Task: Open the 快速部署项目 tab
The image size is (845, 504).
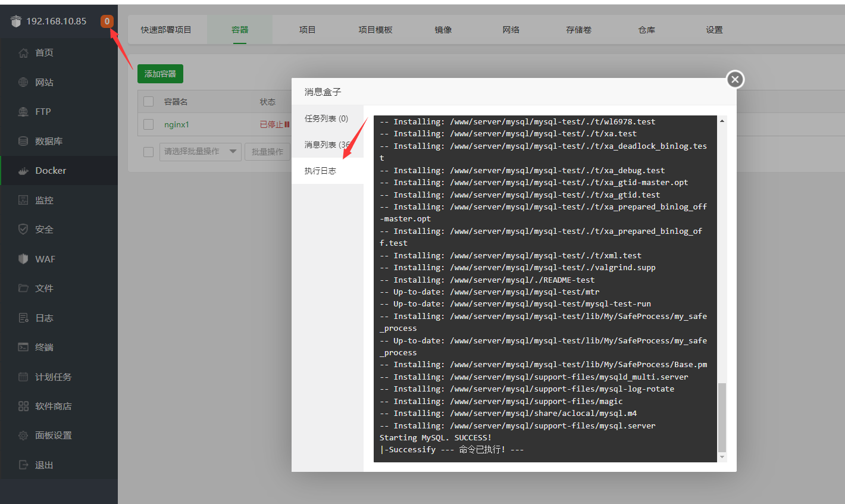Action: pyautogui.click(x=166, y=30)
